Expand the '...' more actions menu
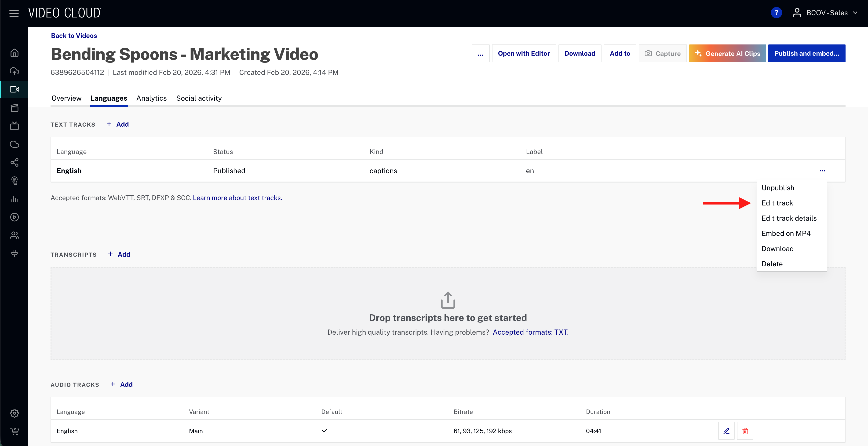The image size is (868, 446). pyautogui.click(x=481, y=53)
